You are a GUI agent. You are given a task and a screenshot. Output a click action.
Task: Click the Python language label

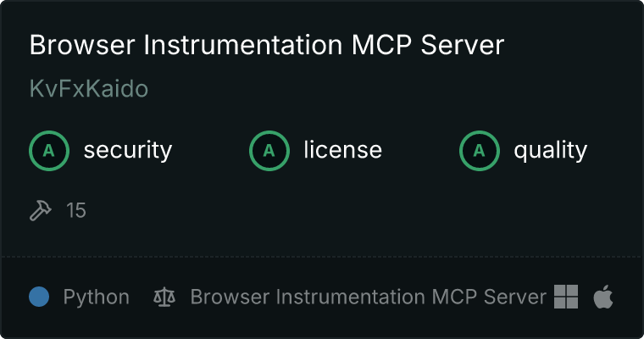pyautogui.click(x=96, y=297)
